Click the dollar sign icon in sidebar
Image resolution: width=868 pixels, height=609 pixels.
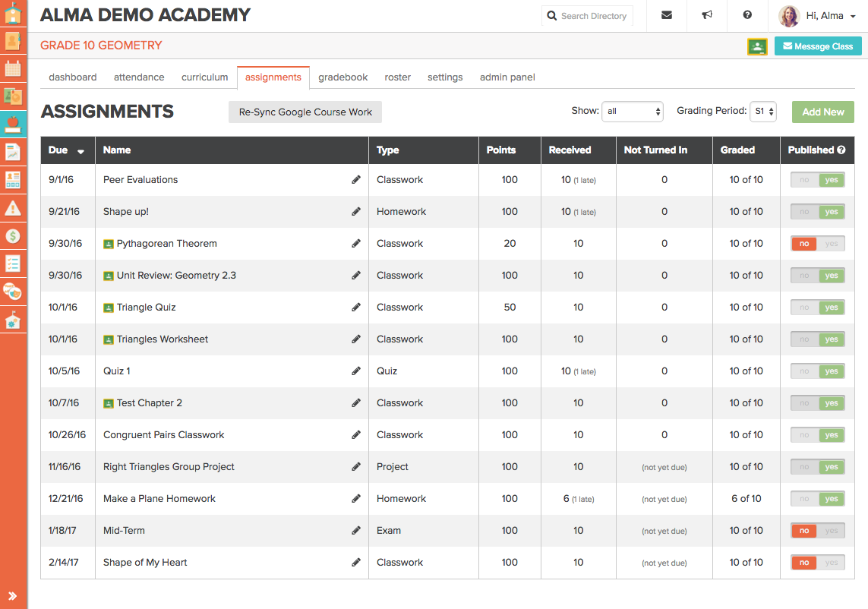pos(13,235)
